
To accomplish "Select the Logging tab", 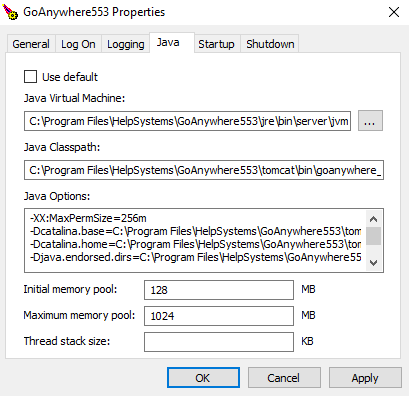I will pos(126,44).
